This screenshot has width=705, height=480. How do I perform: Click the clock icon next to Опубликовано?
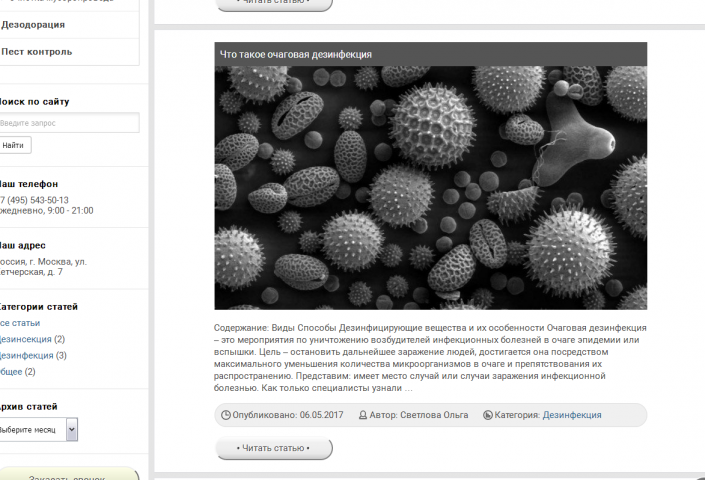(x=226, y=415)
